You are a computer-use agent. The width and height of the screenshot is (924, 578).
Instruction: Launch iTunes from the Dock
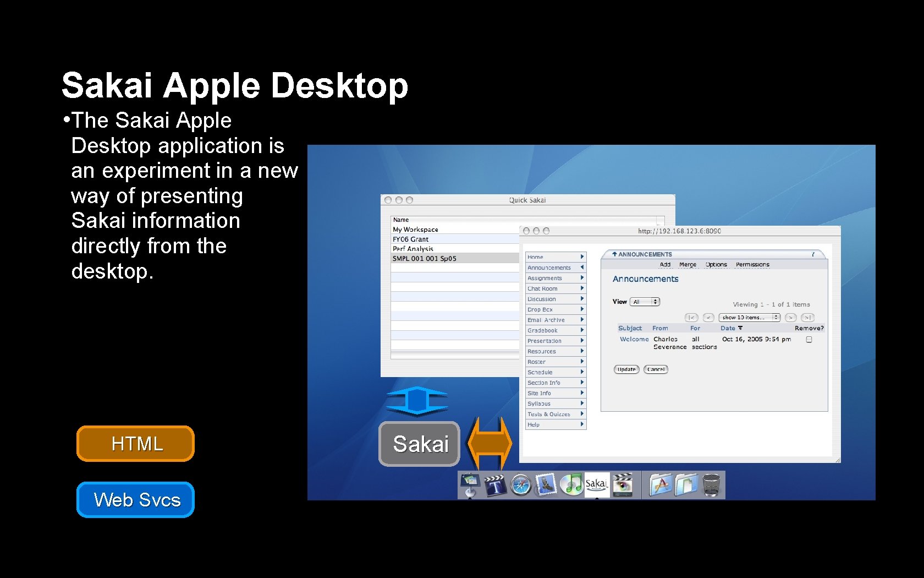[x=571, y=485]
